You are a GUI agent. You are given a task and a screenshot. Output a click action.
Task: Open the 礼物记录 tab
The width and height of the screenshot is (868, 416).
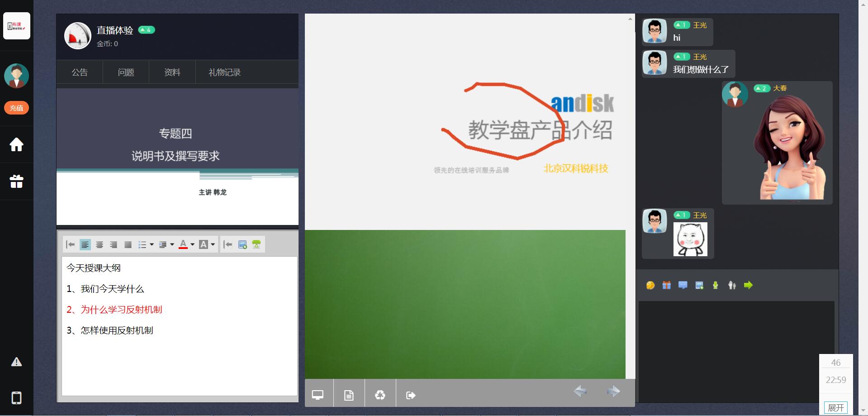(x=224, y=72)
